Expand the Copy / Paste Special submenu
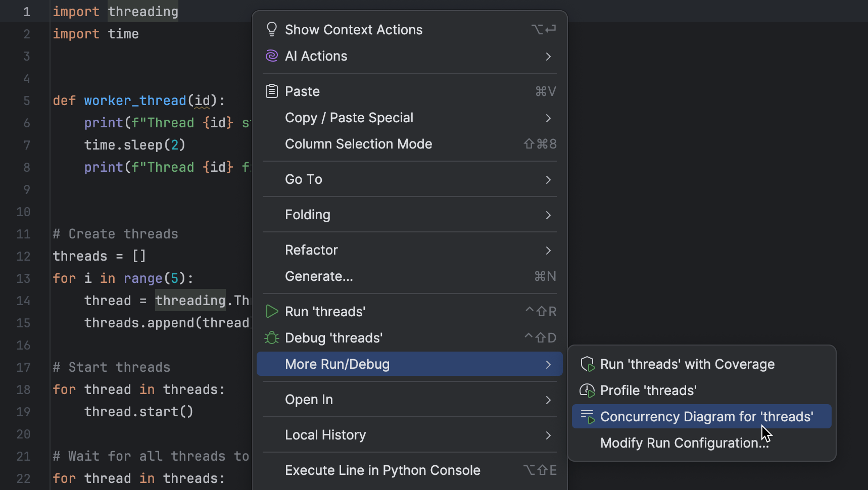868x490 pixels. click(349, 117)
